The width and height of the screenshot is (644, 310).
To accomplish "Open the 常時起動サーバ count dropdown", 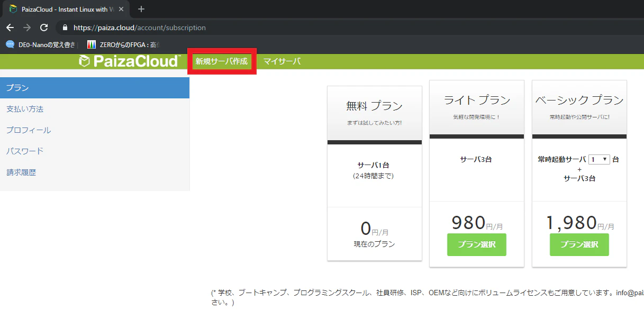I will pos(599,159).
